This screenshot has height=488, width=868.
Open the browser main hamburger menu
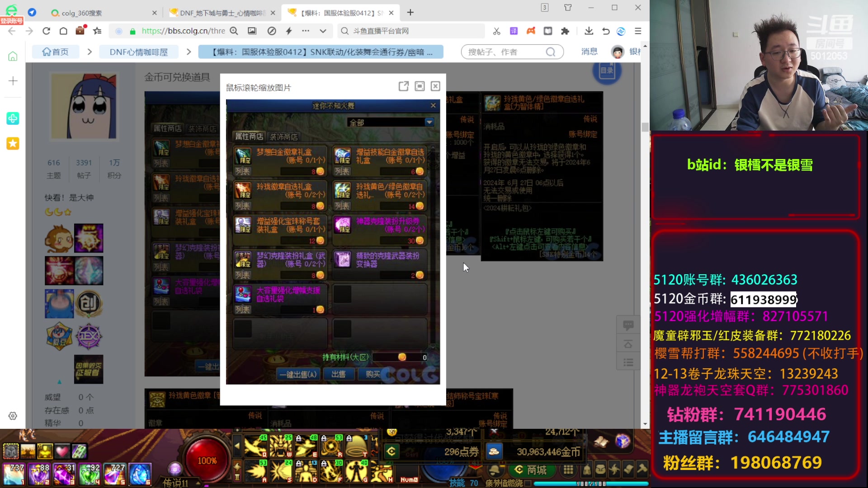click(638, 31)
